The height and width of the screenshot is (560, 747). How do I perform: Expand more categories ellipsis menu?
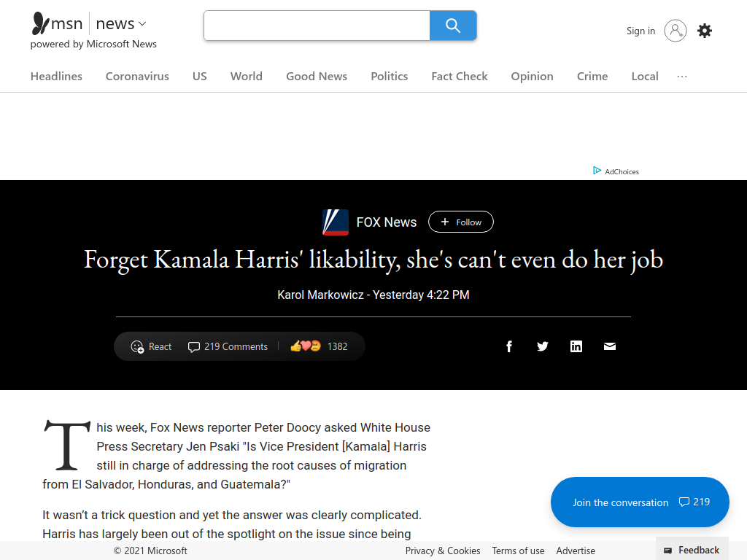[682, 77]
